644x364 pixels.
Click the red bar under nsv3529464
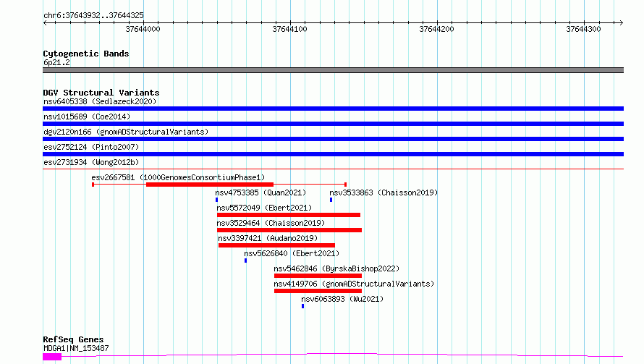coord(289,230)
